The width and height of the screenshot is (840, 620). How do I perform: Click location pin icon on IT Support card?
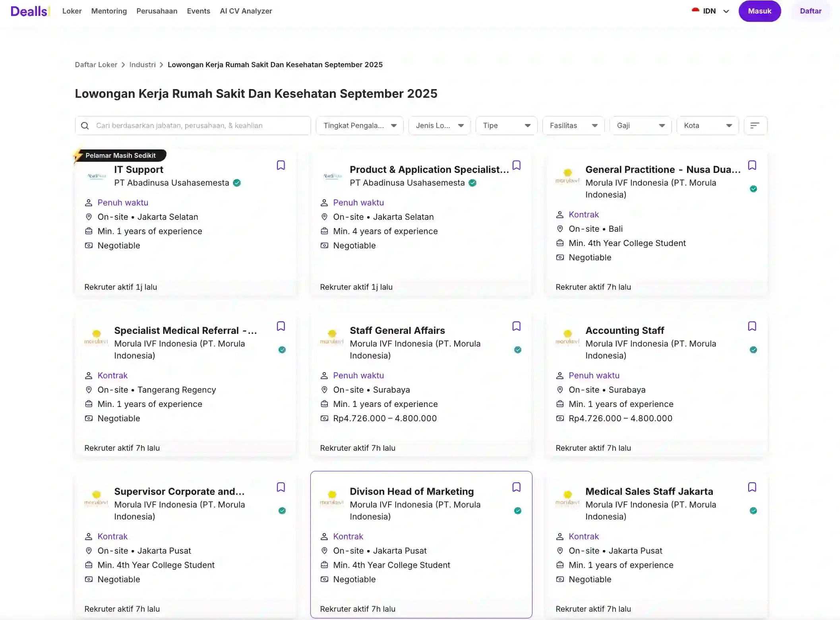(89, 217)
